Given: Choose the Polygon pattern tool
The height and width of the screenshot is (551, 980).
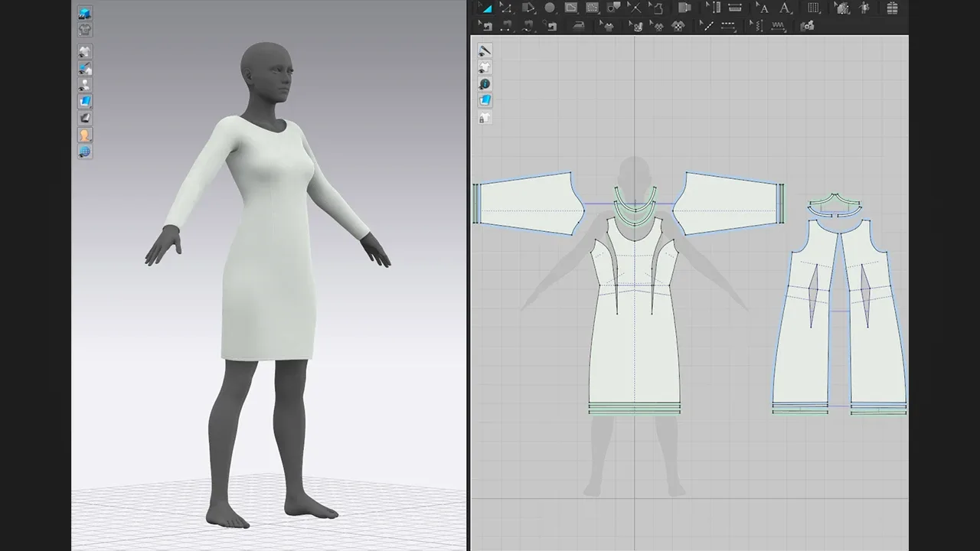Looking at the screenshot, I should pos(528,8).
